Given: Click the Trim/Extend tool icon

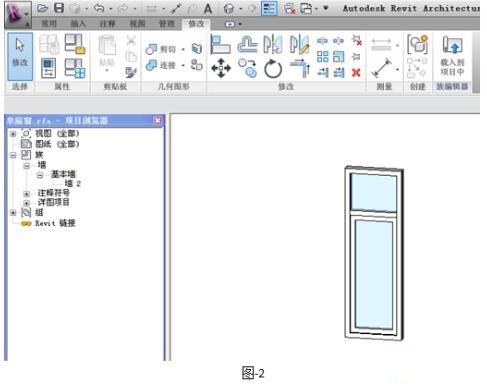Looking at the screenshot, I should (300, 68).
